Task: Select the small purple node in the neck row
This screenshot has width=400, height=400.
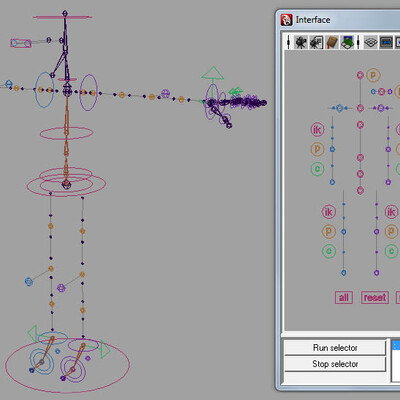Action: click(x=390, y=91)
